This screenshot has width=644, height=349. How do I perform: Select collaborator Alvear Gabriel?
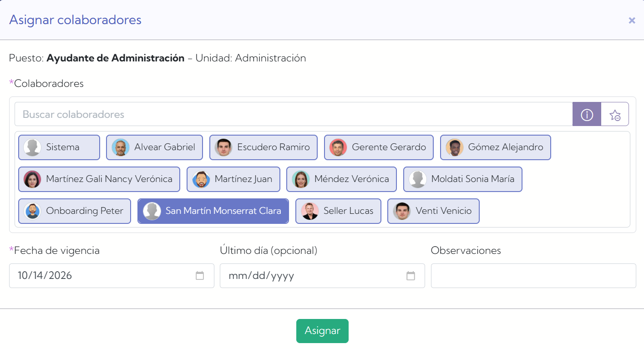pyautogui.click(x=154, y=147)
